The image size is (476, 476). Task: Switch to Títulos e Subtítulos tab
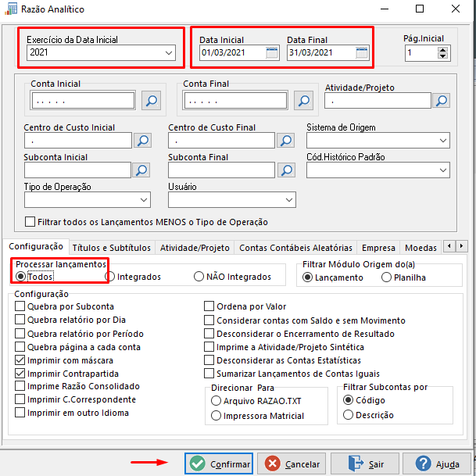pos(112,248)
